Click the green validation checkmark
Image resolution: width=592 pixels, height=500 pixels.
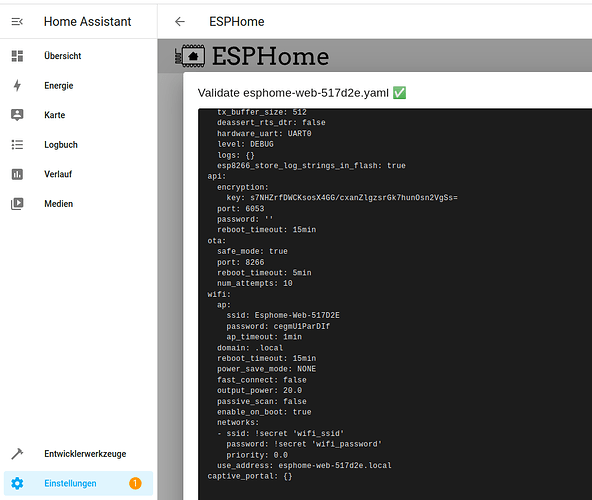coord(399,93)
